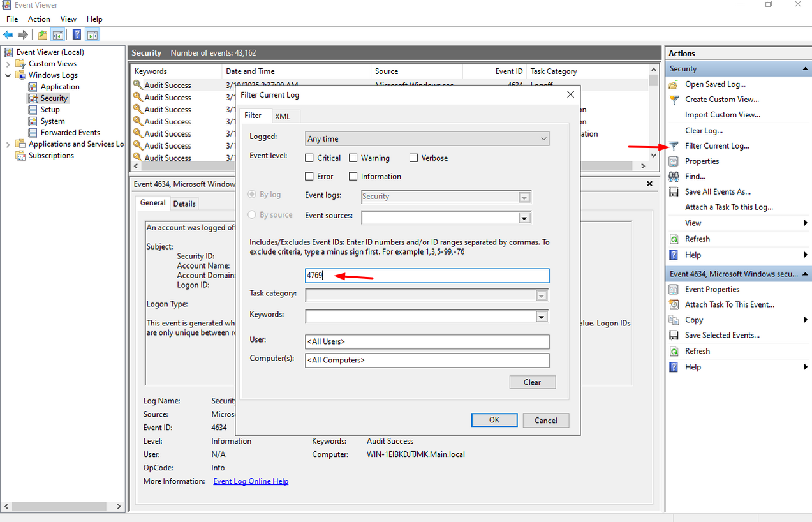Click the Event Properties icon
812x522 pixels.
tap(674, 290)
